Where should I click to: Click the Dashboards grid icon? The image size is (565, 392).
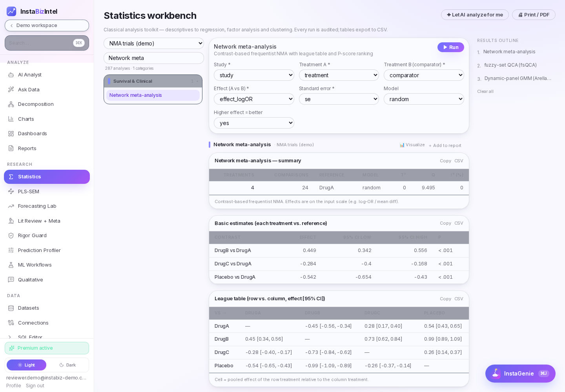coord(11,134)
